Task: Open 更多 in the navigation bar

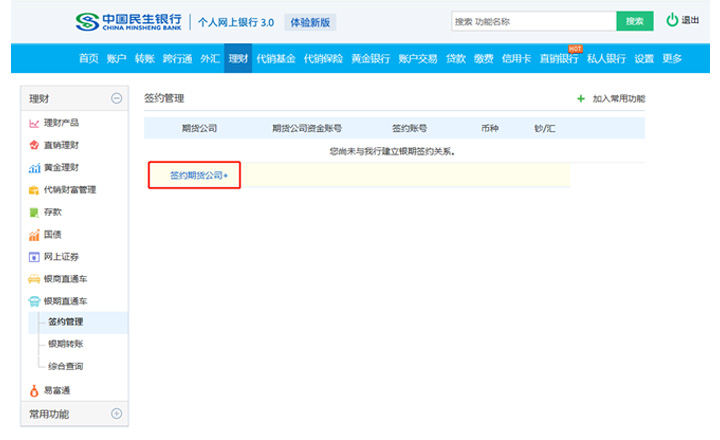Action: click(672, 59)
